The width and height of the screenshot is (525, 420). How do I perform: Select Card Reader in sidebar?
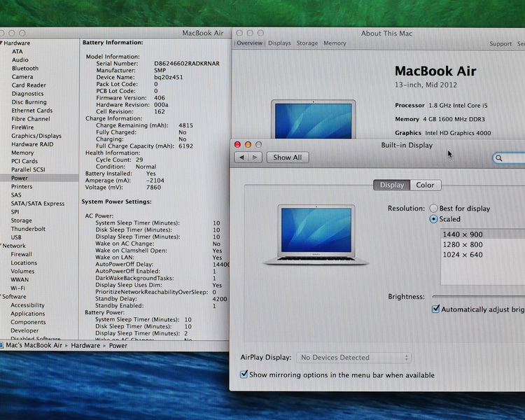(x=29, y=85)
